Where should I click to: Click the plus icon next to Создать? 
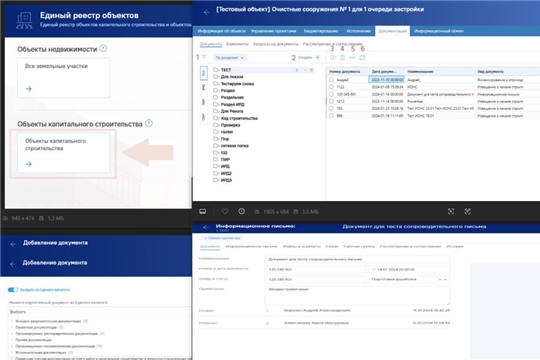(x=318, y=58)
